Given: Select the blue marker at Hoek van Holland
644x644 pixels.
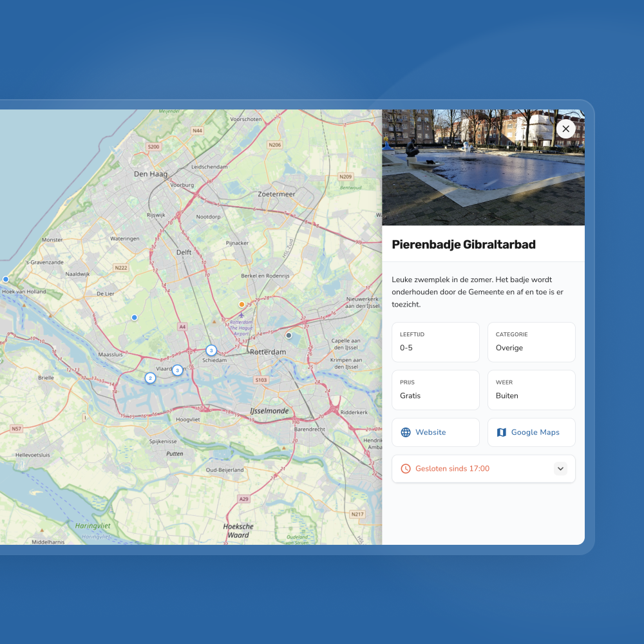Looking at the screenshot, I should (6, 279).
